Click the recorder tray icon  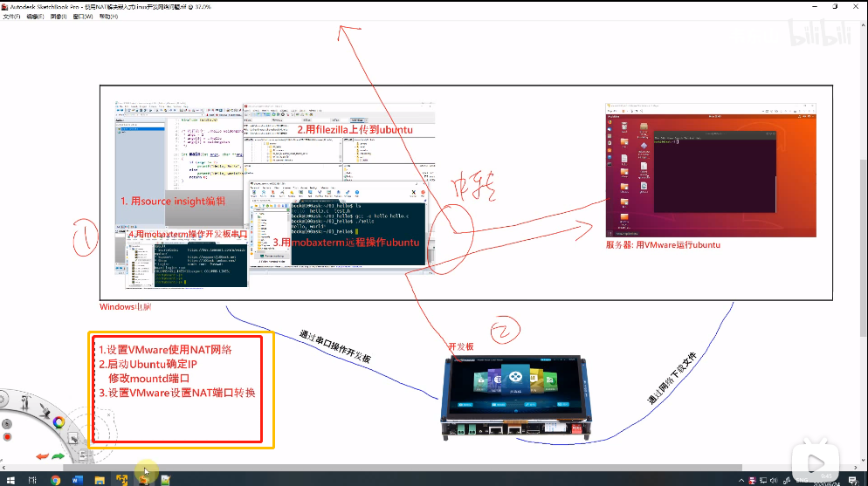click(753, 481)
